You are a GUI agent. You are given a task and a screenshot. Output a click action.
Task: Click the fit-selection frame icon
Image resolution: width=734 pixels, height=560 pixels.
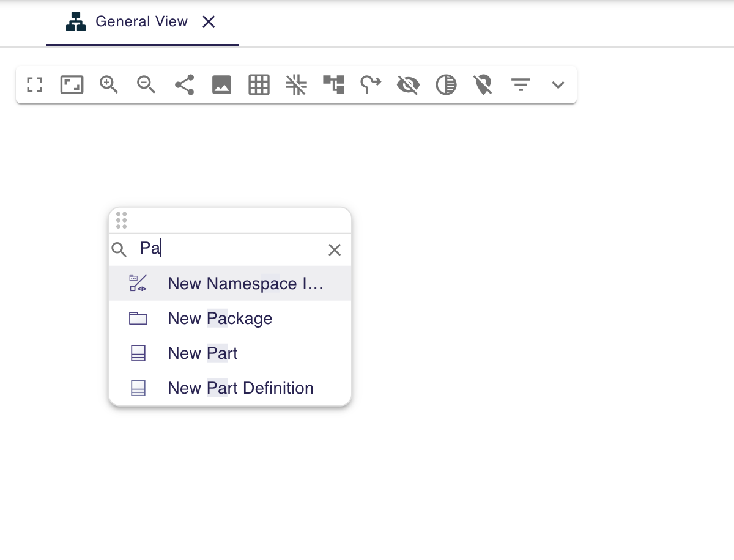coord(72,85)
